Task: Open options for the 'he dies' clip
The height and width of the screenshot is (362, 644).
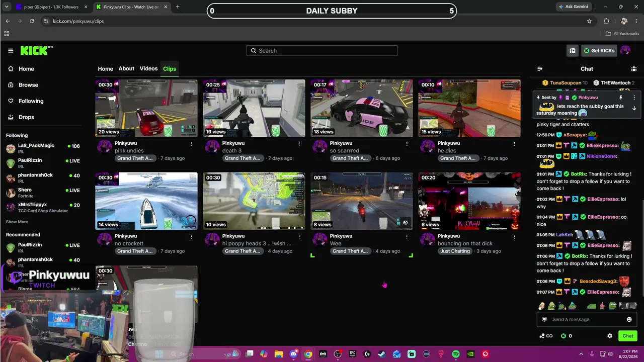Action: pos(515,143)
